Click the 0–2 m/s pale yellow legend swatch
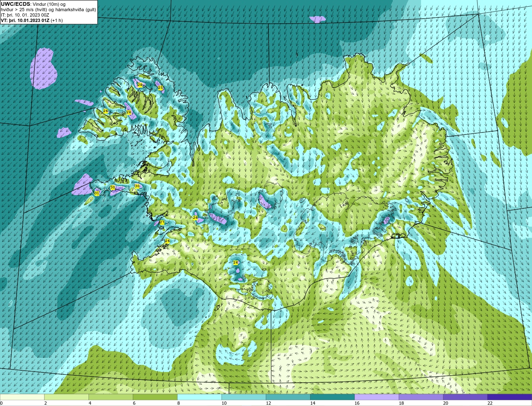Screen dimensions: 532x406 pos(22,397)
